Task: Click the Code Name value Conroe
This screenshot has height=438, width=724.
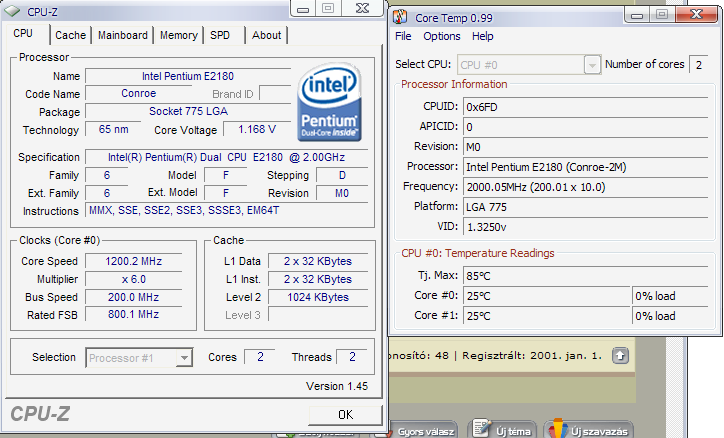Action: pyautogui.click(x=139, y=94)
